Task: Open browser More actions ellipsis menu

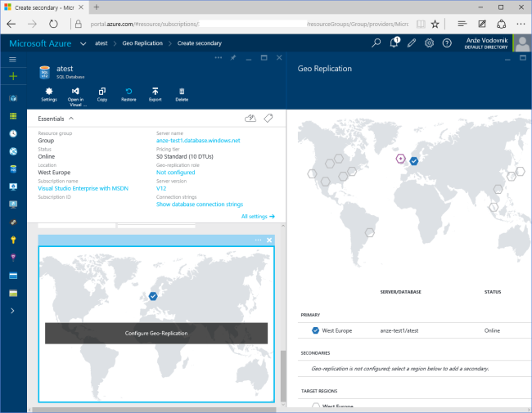Action: (x=521, y=24)
